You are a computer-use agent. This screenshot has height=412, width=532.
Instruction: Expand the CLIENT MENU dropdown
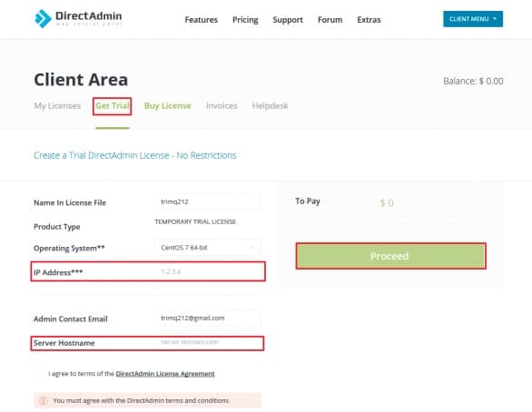473,19
